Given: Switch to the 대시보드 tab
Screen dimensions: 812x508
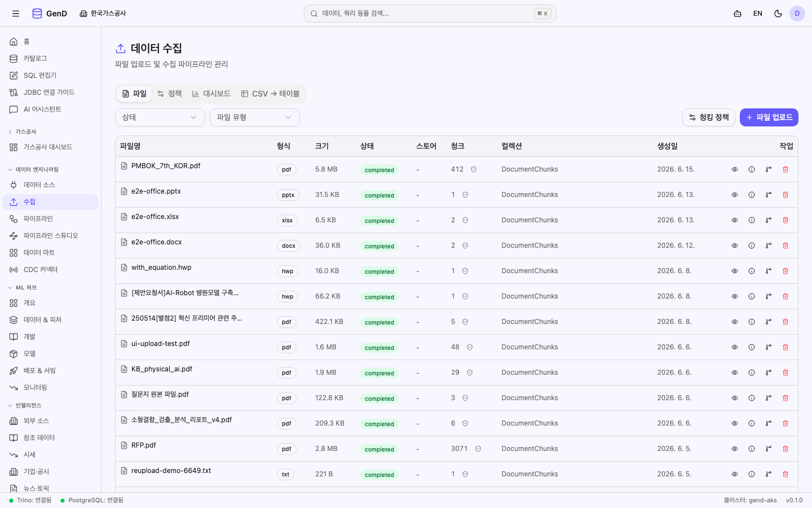Looking at the screenshot, I should point(211,94).
